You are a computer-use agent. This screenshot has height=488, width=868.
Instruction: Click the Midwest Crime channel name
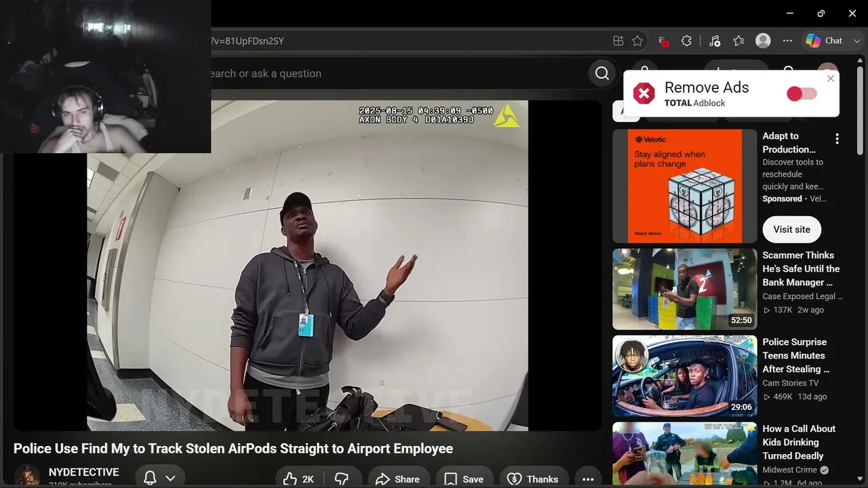coord(790,470)
